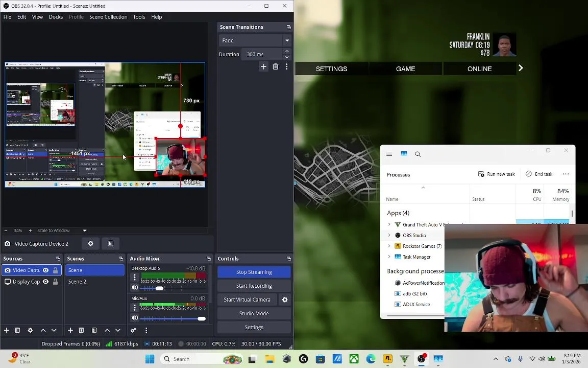This screenshot has width=588, height=368.
Task: Undock the Audio Mixer panel
Action: tap(208, 258)
